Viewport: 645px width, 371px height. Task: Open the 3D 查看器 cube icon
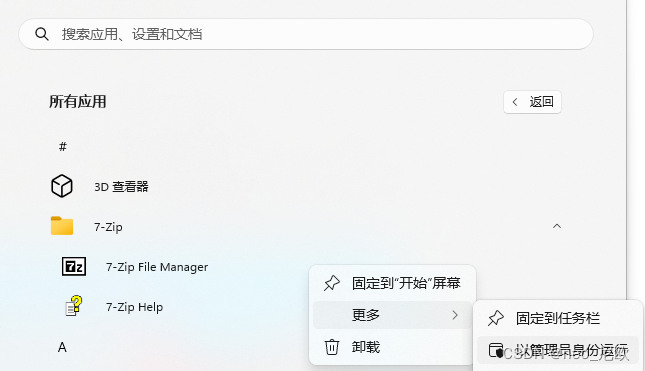[62, 186]
